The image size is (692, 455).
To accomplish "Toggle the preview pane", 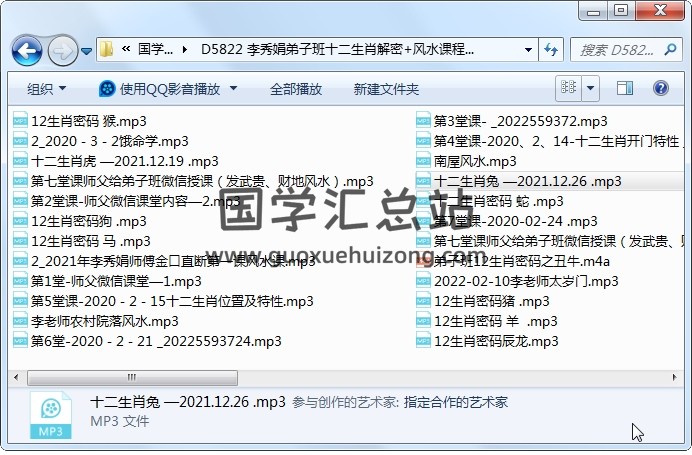I will tap(624, 88).
